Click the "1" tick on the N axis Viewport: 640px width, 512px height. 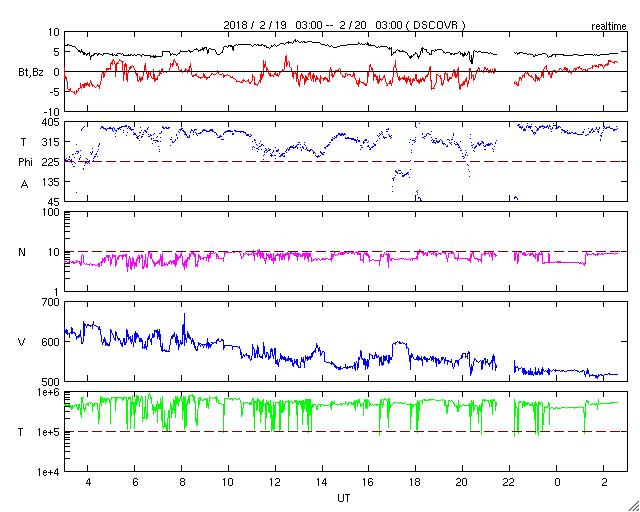(x=57, y=292)
